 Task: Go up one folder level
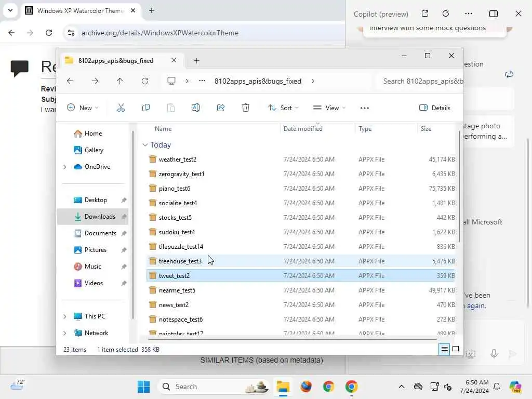(x=120, y=81)
